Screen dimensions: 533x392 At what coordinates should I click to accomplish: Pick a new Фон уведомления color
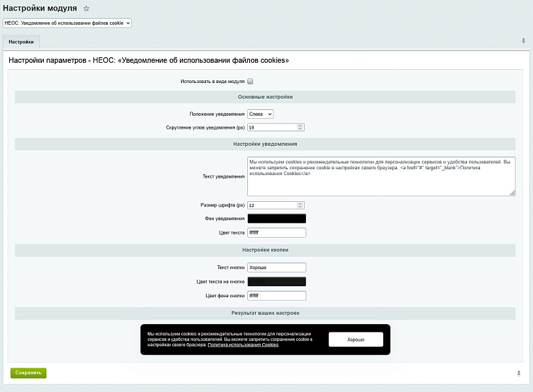coord(276,218)
